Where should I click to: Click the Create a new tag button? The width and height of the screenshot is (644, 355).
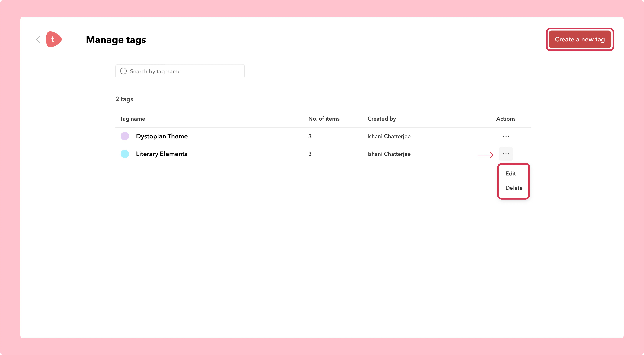580,39
